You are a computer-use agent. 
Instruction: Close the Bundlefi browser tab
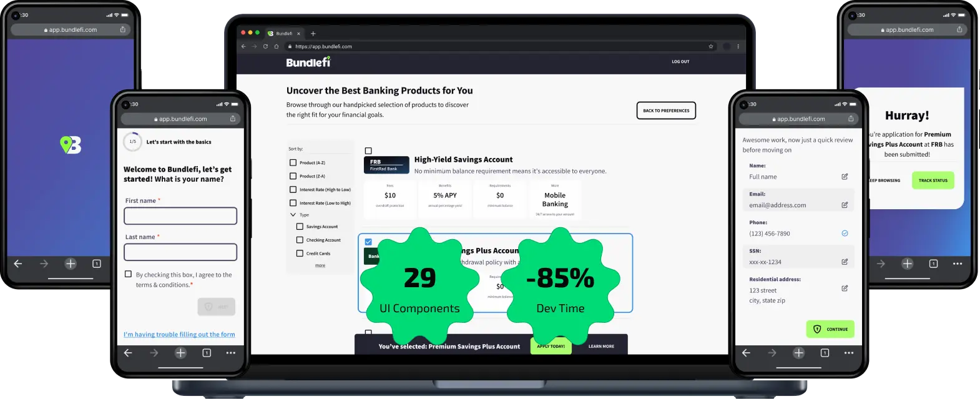298,34
